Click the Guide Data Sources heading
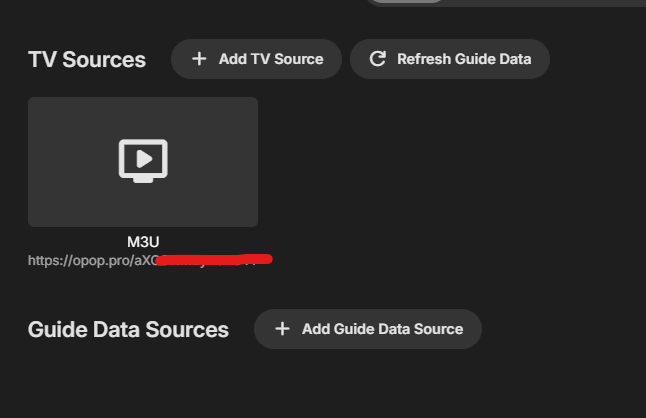Viewport: 646px width, 418px height. point(128,330)
